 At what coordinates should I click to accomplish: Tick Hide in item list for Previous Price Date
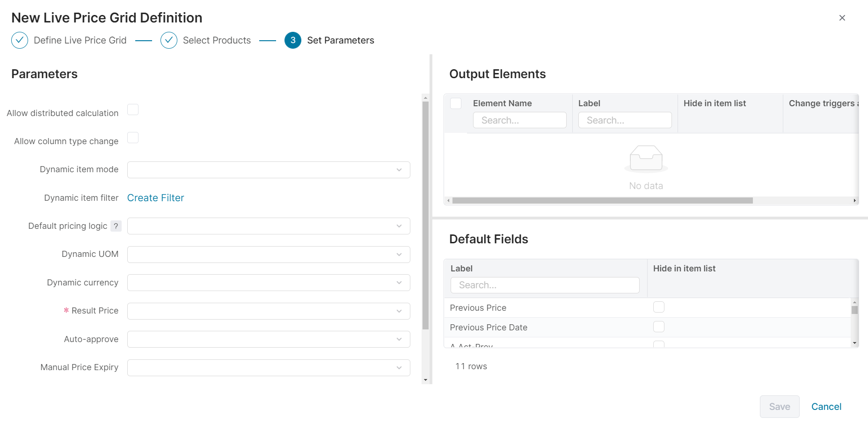[x=658, y=327]
